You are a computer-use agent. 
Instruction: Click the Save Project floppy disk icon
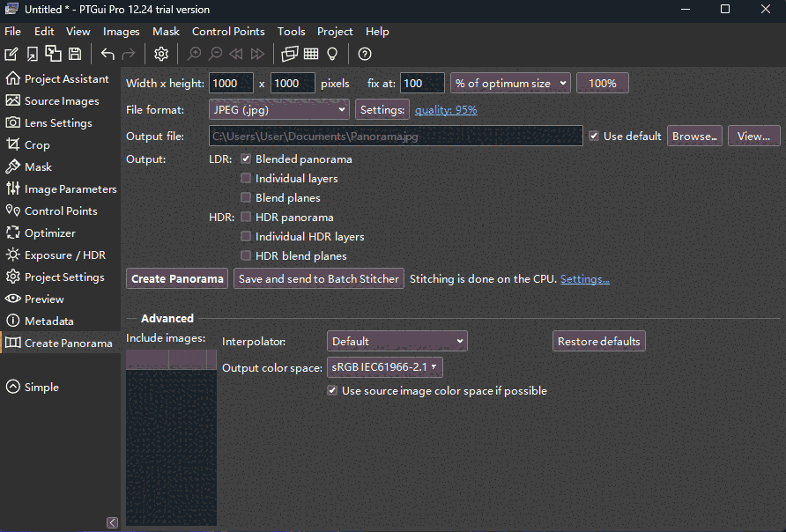click(x=75, y=54)
